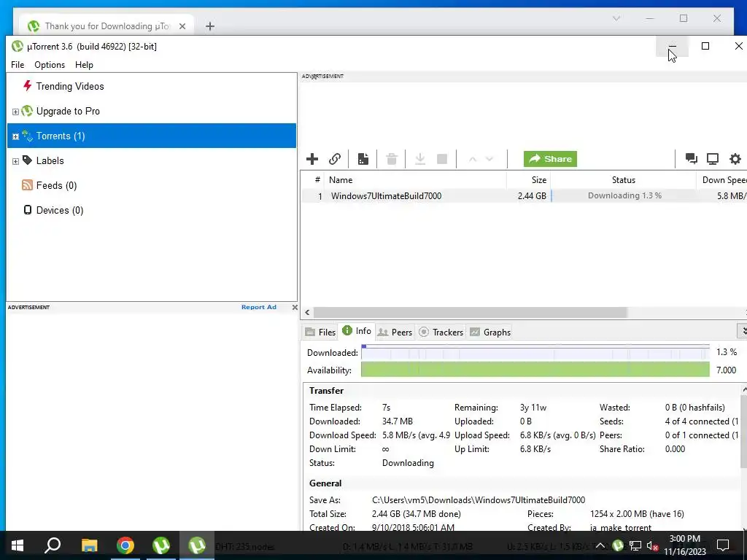Click the Trending Videos lightning icon

27,86
